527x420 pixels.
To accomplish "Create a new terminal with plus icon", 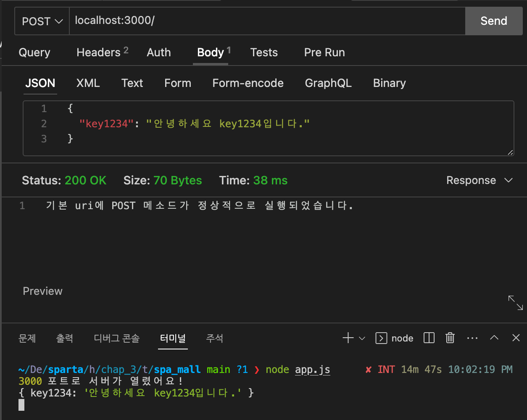I will 348,338.
